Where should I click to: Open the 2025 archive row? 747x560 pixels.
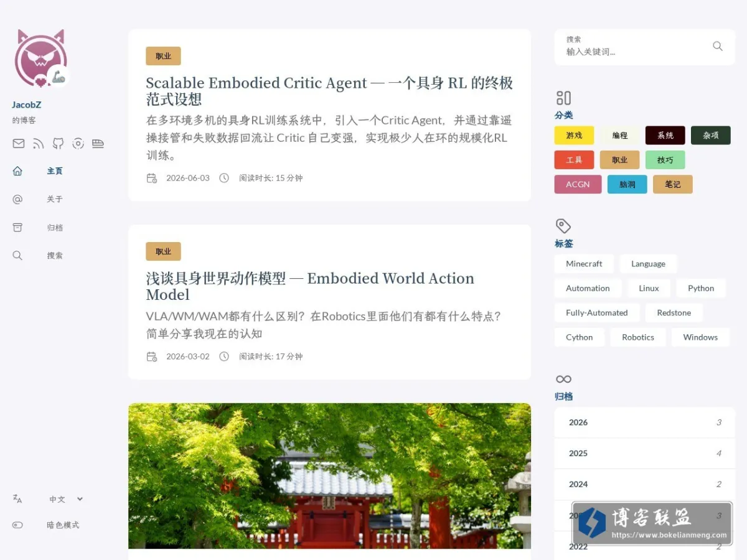[645, 454]
